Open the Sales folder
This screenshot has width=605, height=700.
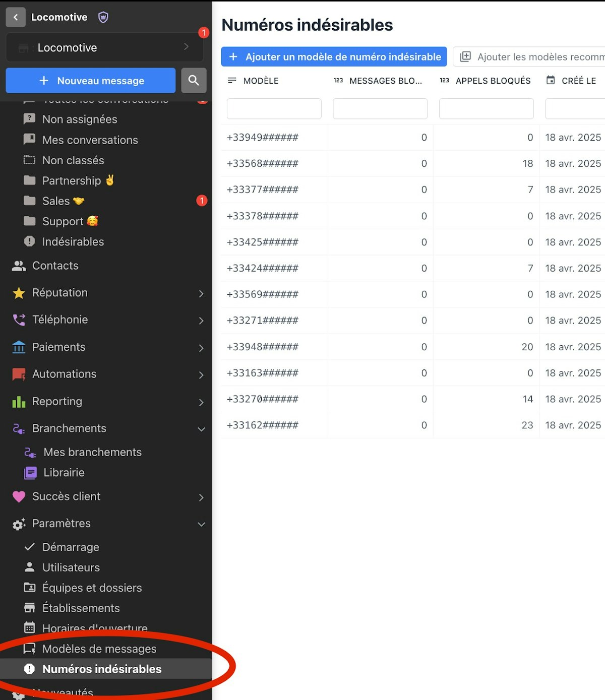tap(56, 201)
